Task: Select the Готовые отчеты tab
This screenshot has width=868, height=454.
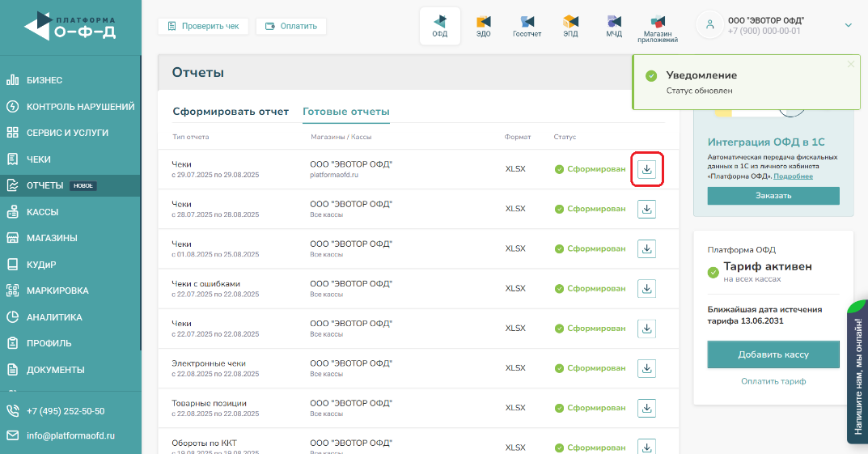Action: click(x=346, y=112)
